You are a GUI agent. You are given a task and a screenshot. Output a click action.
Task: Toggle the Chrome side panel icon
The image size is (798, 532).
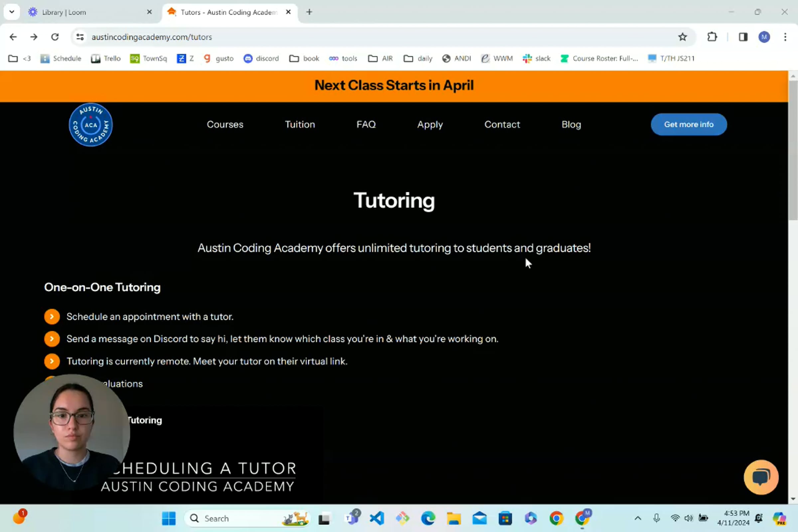743,37
